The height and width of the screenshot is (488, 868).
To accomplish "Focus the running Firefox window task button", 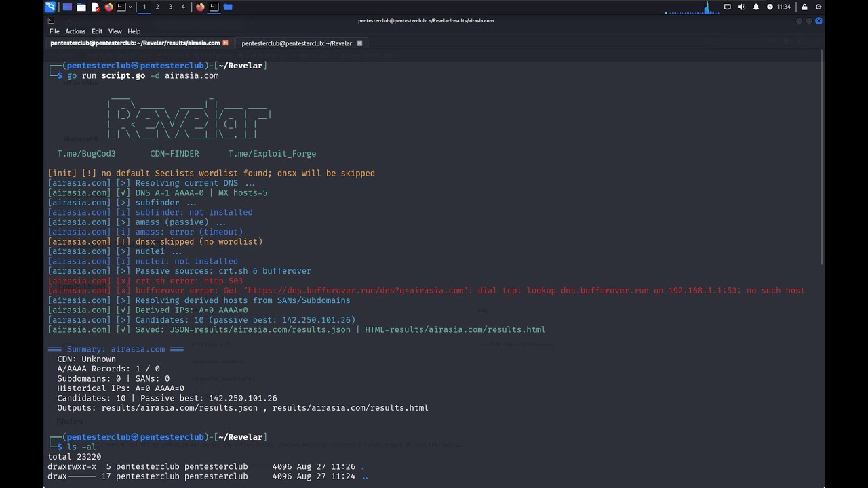I will (x=200, y=7).
